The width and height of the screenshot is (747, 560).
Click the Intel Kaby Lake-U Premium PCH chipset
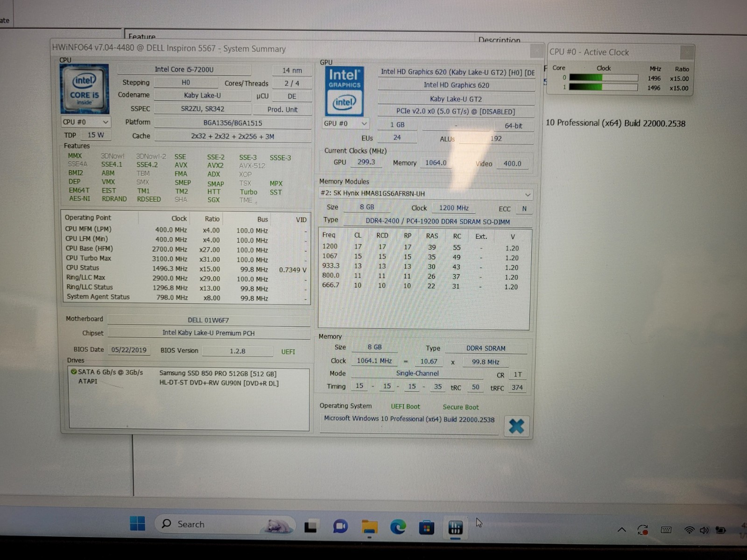click(x=208, y=333)
